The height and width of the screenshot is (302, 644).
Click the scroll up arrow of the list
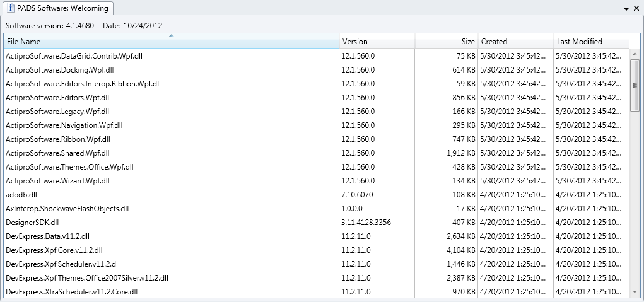(635, 55)
